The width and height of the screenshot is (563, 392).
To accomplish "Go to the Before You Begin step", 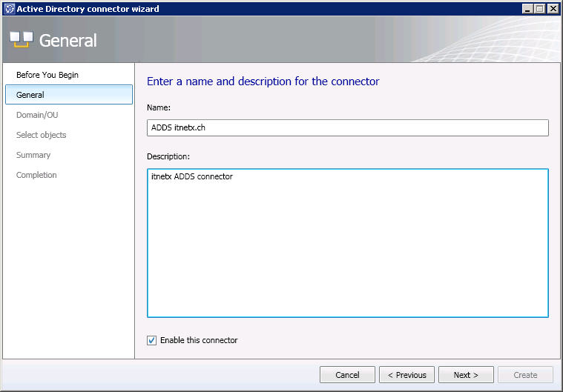I will coord(47,75).
